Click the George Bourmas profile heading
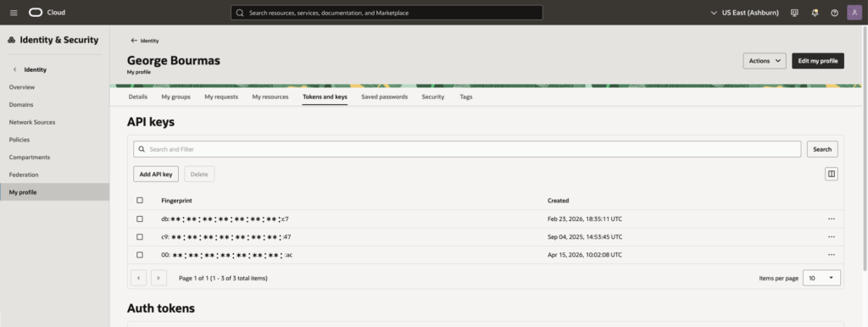The height and width of the screenshot is (327, 868). tap(173, 60)
